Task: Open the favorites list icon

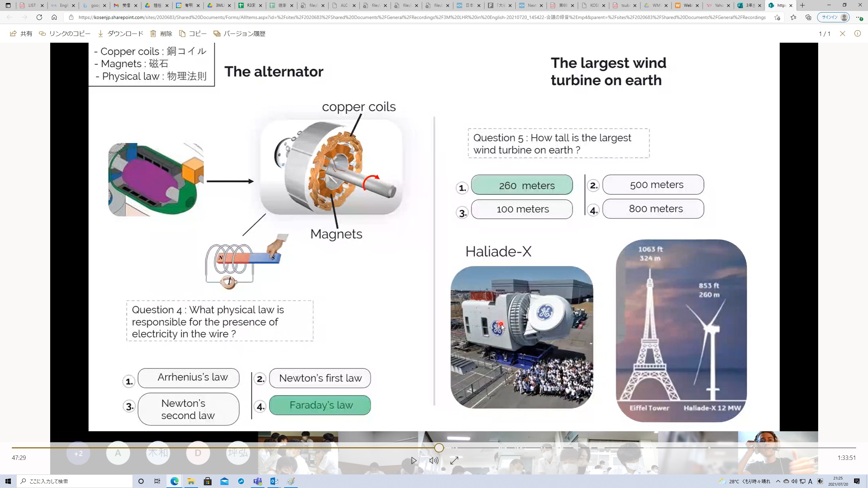Action: tap(793, 17)
